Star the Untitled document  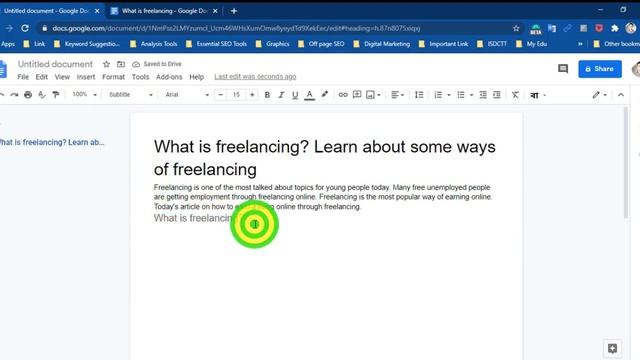coord(106,64)
